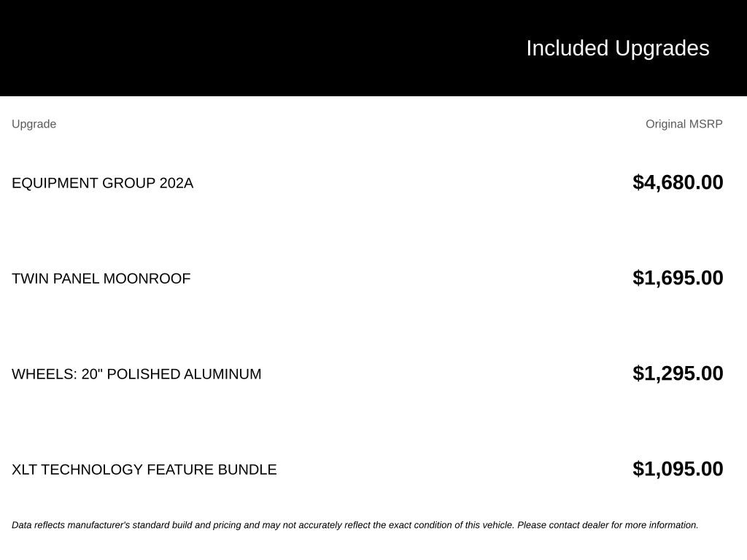This screenshot has width=747, height=560.
Task: Click the $1,295.00 wheels price
Action: (678, 373)
